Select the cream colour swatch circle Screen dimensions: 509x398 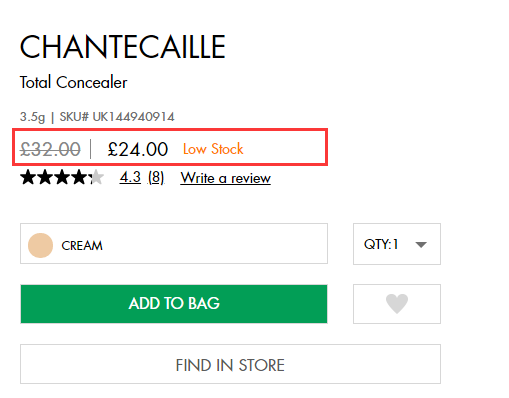point(40,245)
